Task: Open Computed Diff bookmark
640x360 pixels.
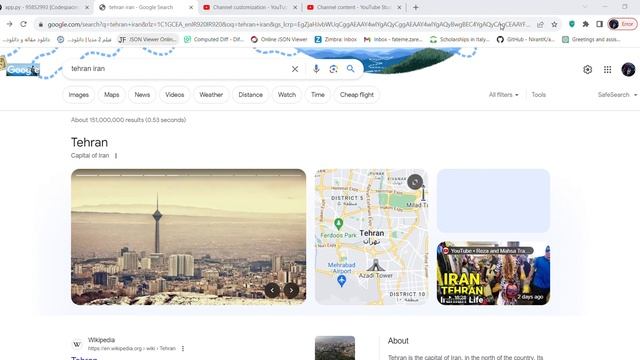Action: 213,39
